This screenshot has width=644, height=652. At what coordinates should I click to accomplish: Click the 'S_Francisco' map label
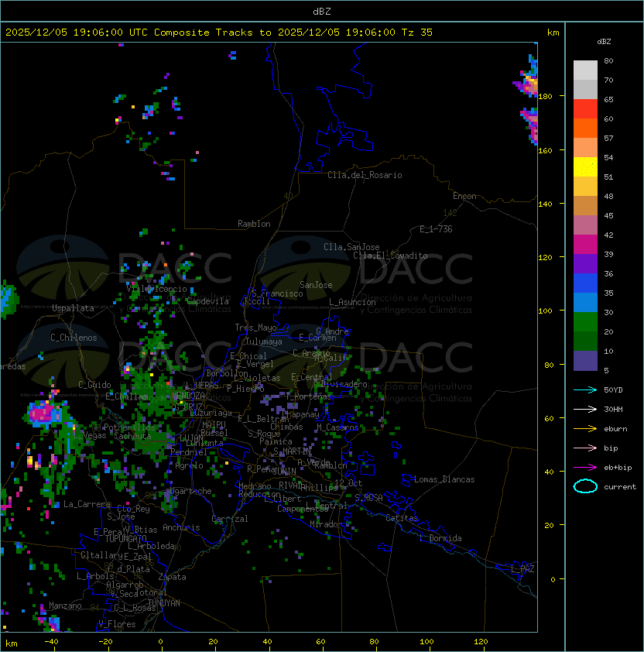[x=277, y=294]
